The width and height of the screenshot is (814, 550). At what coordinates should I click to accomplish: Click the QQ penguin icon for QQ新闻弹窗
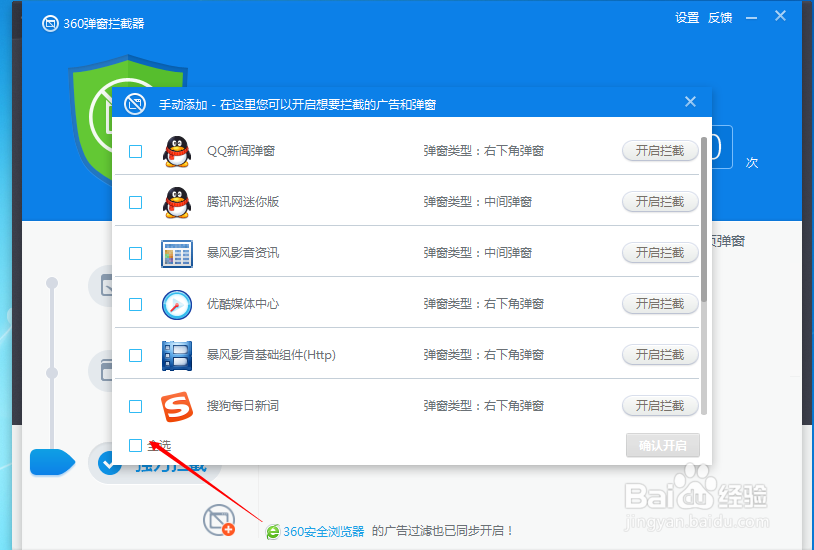point(177,151)
